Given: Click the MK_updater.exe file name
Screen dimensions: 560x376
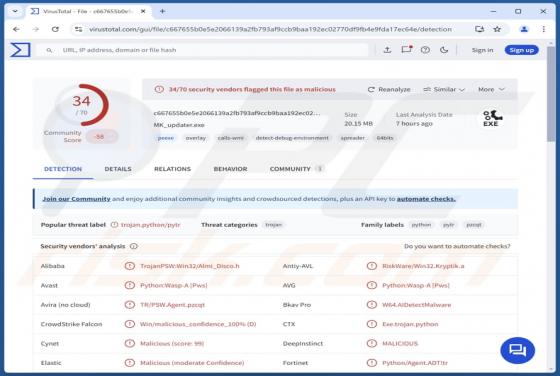Looking at the screenshot, I should pos(179,125).
